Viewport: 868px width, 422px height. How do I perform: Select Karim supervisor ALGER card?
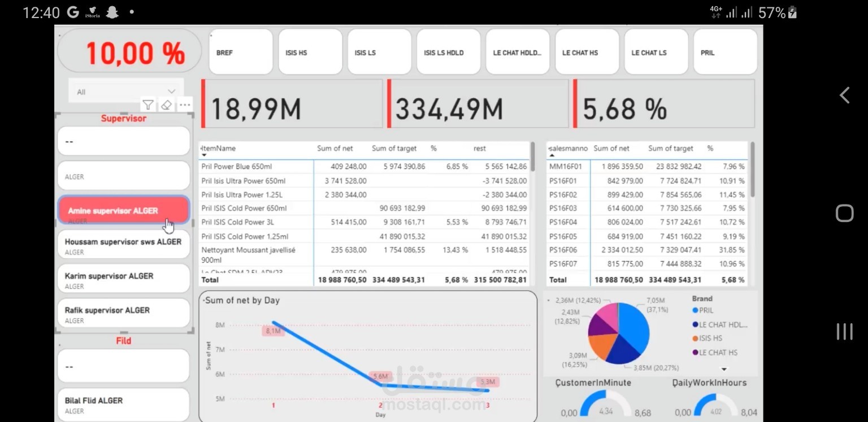point(123,279)
